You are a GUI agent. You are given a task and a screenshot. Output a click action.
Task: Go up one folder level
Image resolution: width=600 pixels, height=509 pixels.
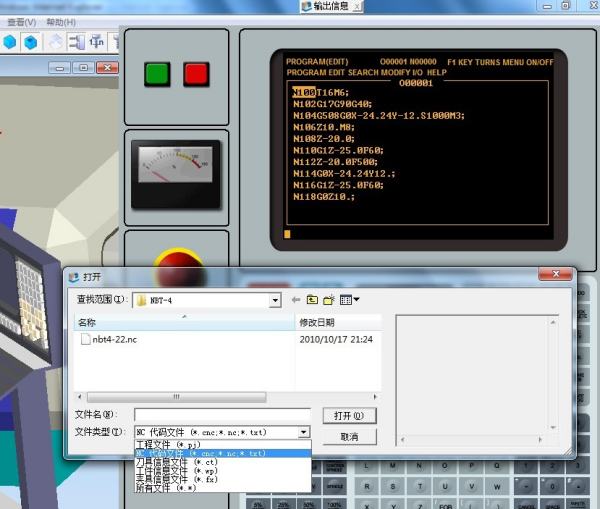(x=312, y=300)
